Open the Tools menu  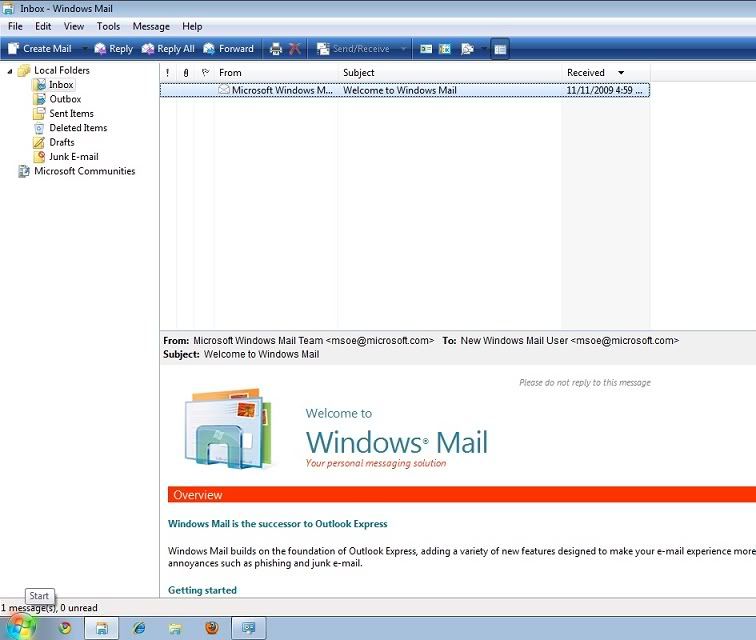(108, 27)
